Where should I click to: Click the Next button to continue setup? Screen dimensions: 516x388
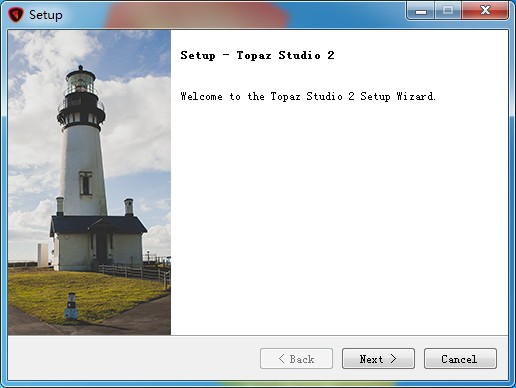378,359
